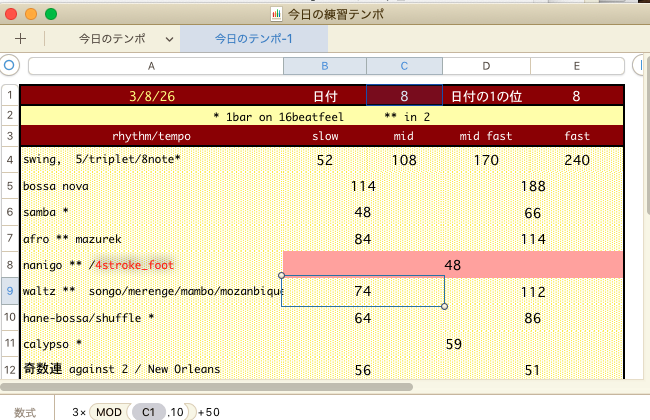Click the bottom-right selection resize handle
Screen dimensions: 650x420
444,306
